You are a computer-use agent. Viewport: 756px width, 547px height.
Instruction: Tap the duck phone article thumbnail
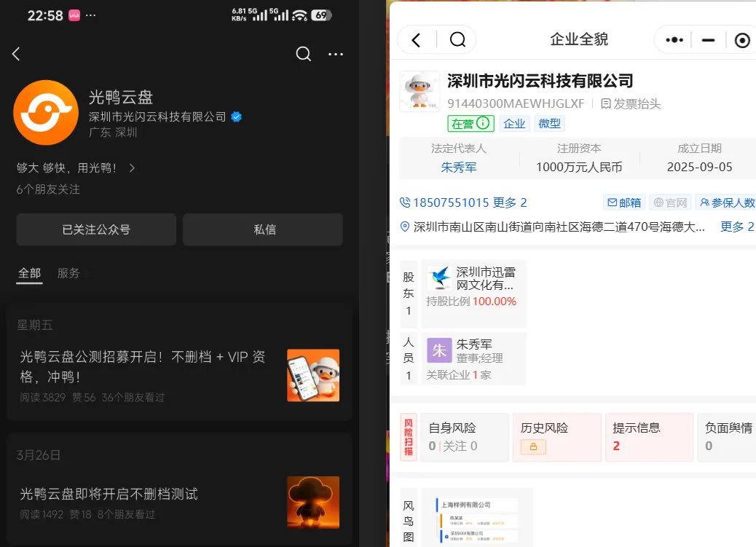[x=313, y=375]
